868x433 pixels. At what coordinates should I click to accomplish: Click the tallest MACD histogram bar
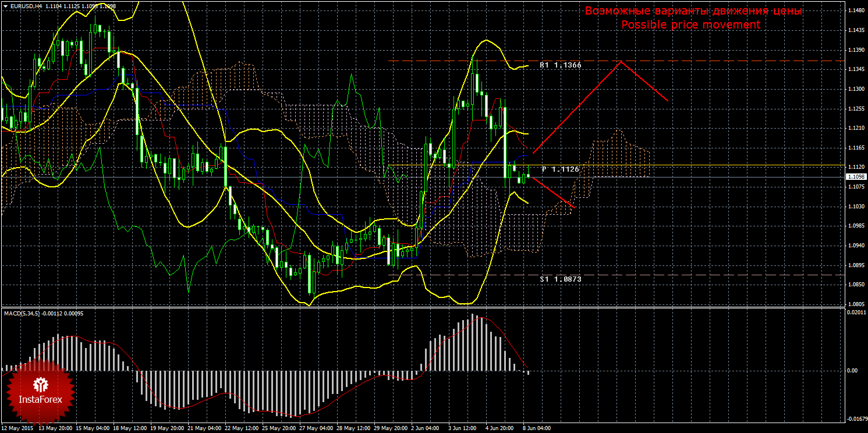(x=473, y=342)
